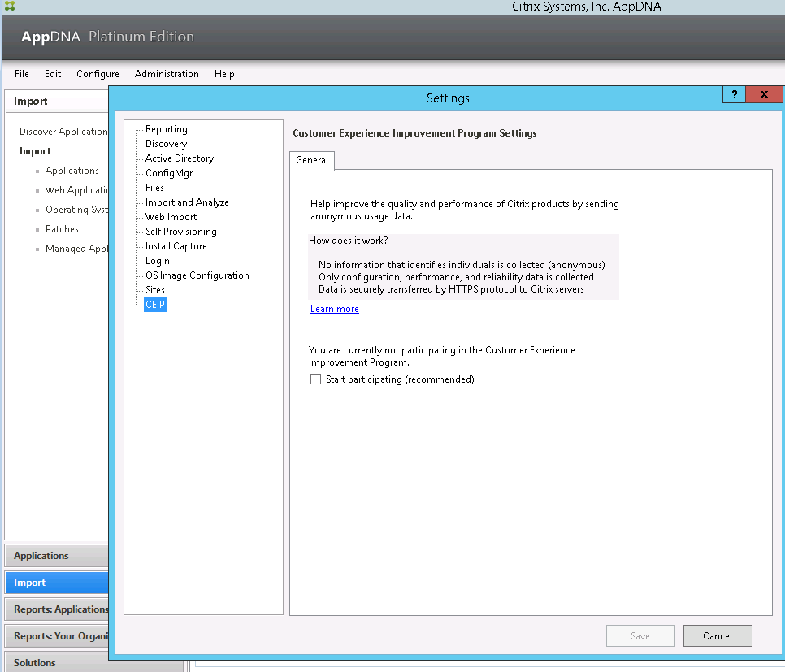The height and width of the screenshot is (672, 785).
Task: Select Self Provisioning in settings list
Action: (180, 232)
